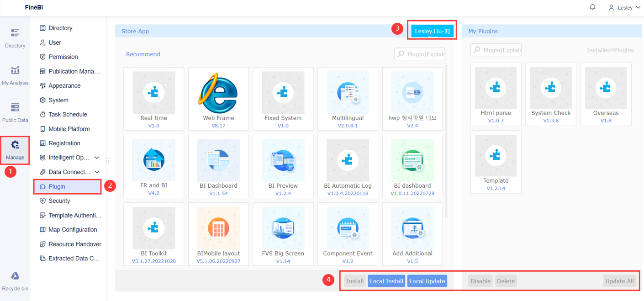Click the Update All button

tap(619, 281)
